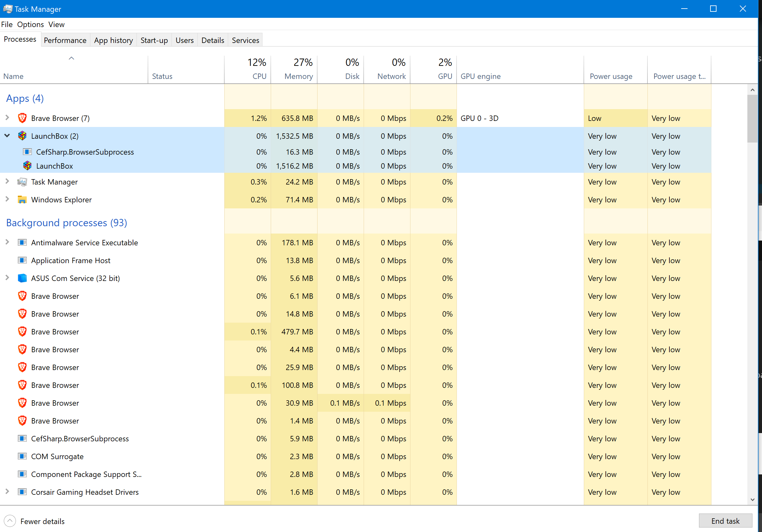Image resolution: width=762 pixels, height=532 pixels.
Task: Click Brave icon on the 4.4 MB row
Action: [22, 349]
